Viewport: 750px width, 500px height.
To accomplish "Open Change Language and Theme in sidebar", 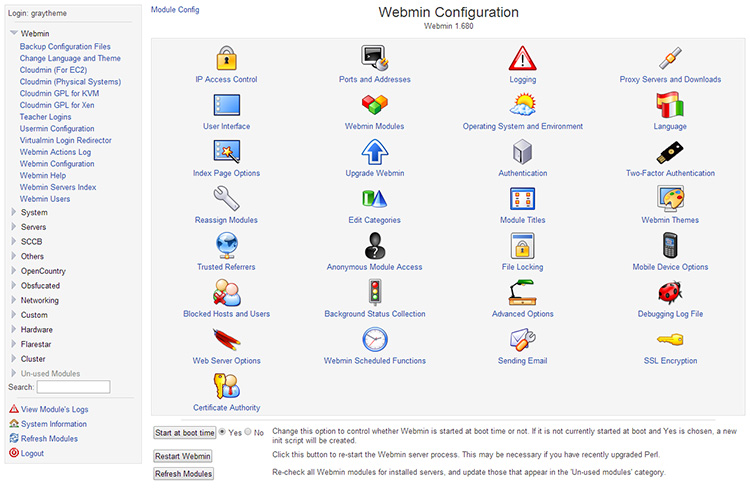I will [x=70, y=58].
